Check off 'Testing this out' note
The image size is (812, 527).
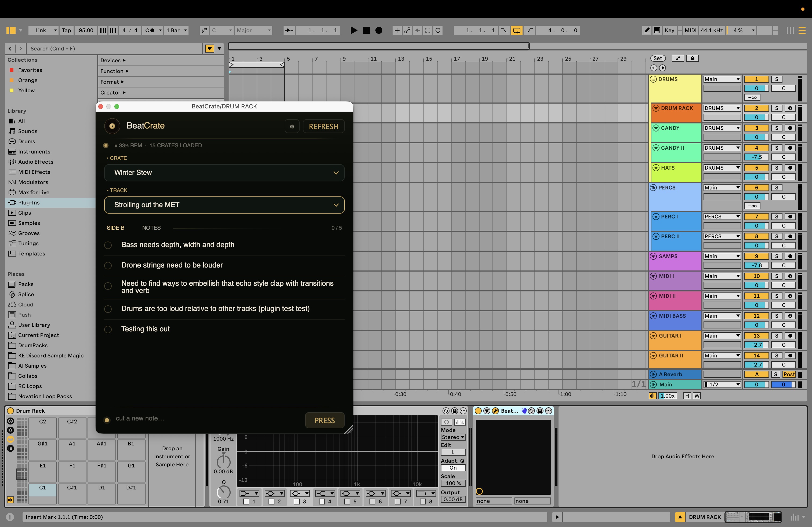pyautogui.click(x=108, y=329)
